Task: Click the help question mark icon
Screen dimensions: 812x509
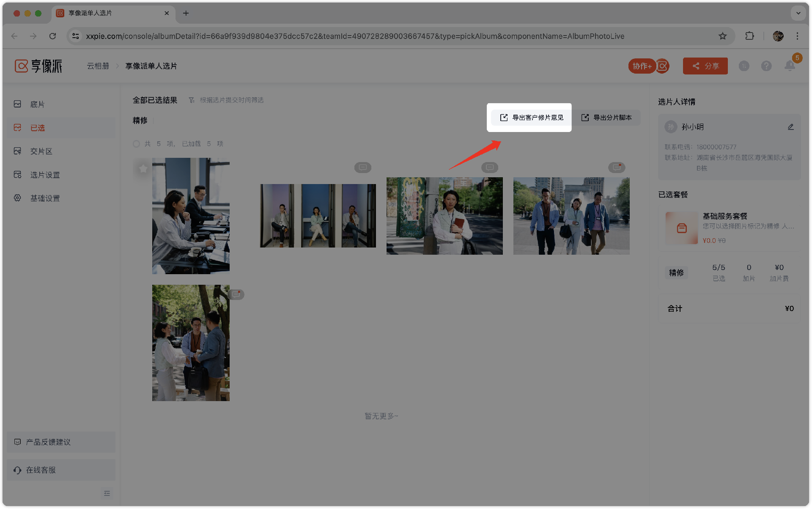Action: click(x=766, y=66)
